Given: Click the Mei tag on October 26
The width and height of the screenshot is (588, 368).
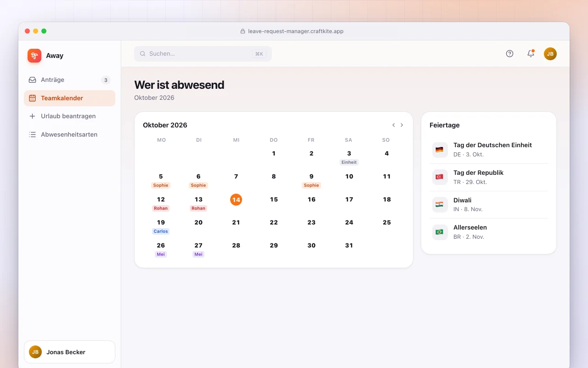Looking at the screenshot, I should [x=161, y=254].
